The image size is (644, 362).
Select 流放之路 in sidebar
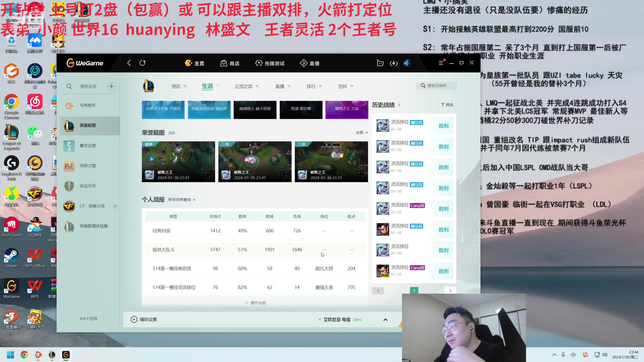coord(90,166)
